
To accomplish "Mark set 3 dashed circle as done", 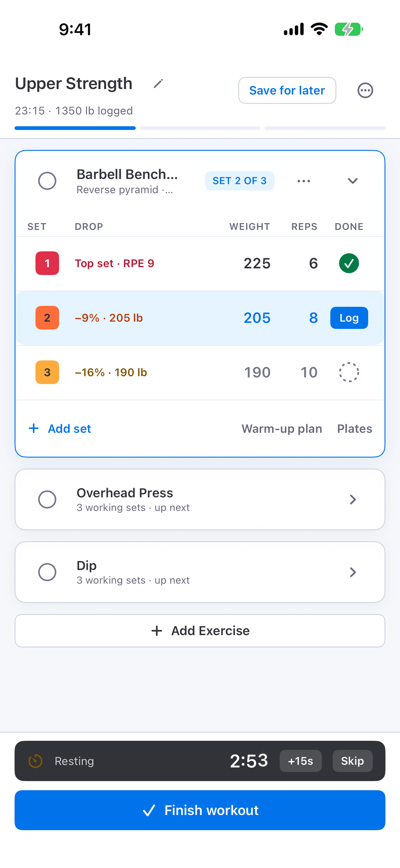I will [x=349, y=372].
